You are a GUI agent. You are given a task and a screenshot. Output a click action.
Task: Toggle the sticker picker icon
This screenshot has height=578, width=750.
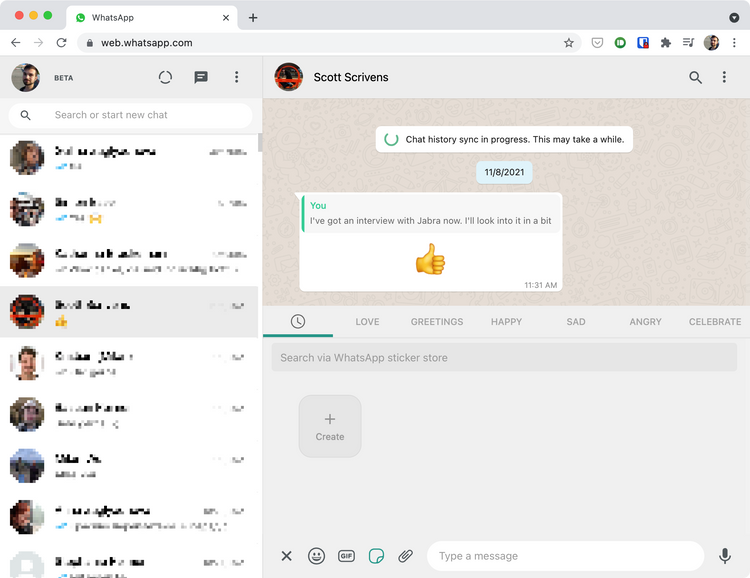(376, 556)
